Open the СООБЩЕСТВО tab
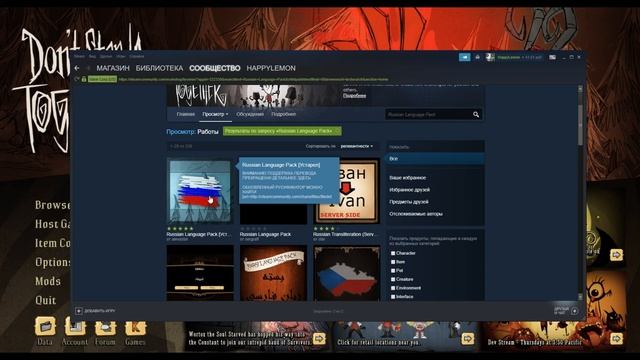This screenshot has width=640, height=360. (215, 68)
